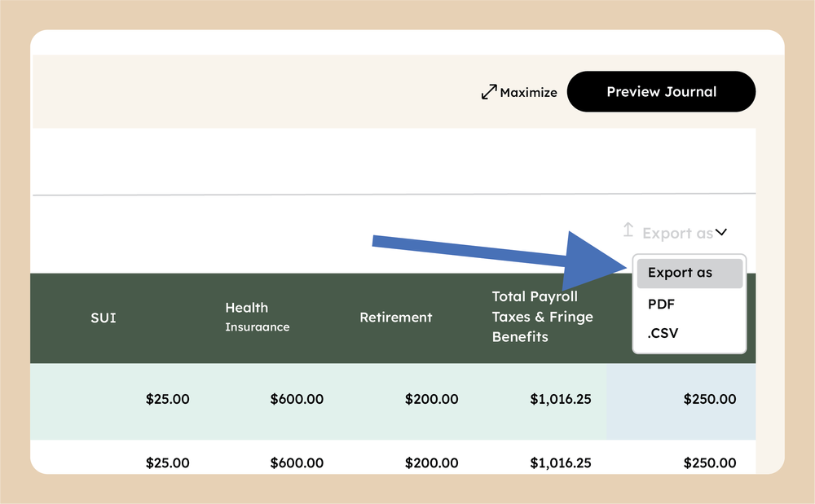Expand the Export as chevron

(721, 233)
